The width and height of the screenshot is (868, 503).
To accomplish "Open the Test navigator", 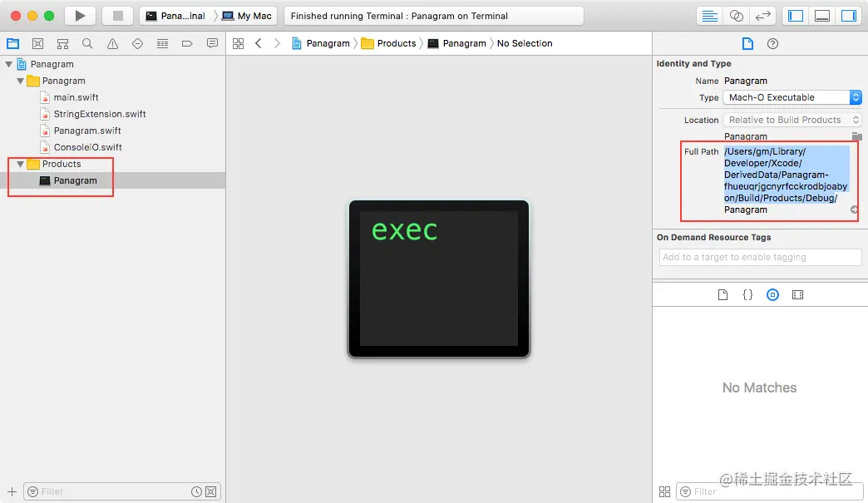I will tap(137, 44).
